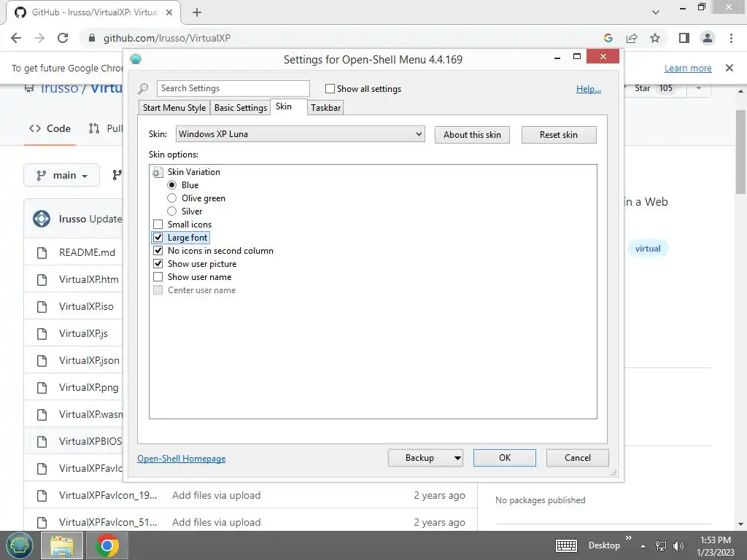Enable Show all settings checkbox
The image size is (747, 560).
click(330, 88)
